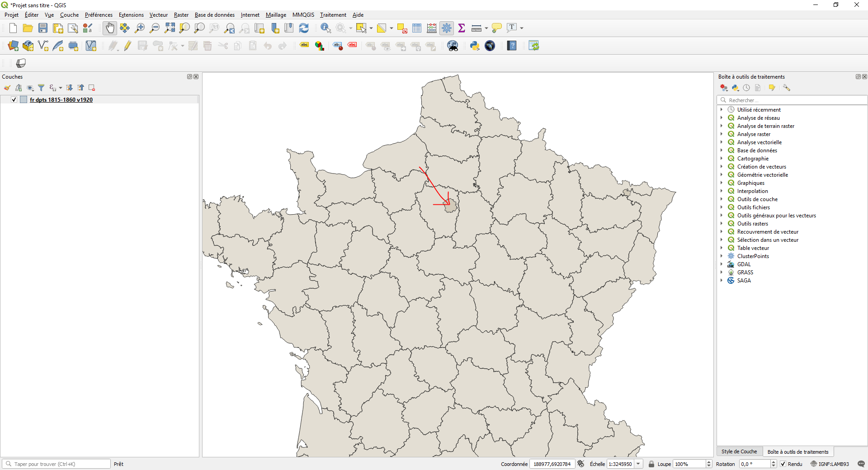Screen dimensions: 868x470
Task: Click the filter legend icon in Couches panel
Action: click(41, 88)
